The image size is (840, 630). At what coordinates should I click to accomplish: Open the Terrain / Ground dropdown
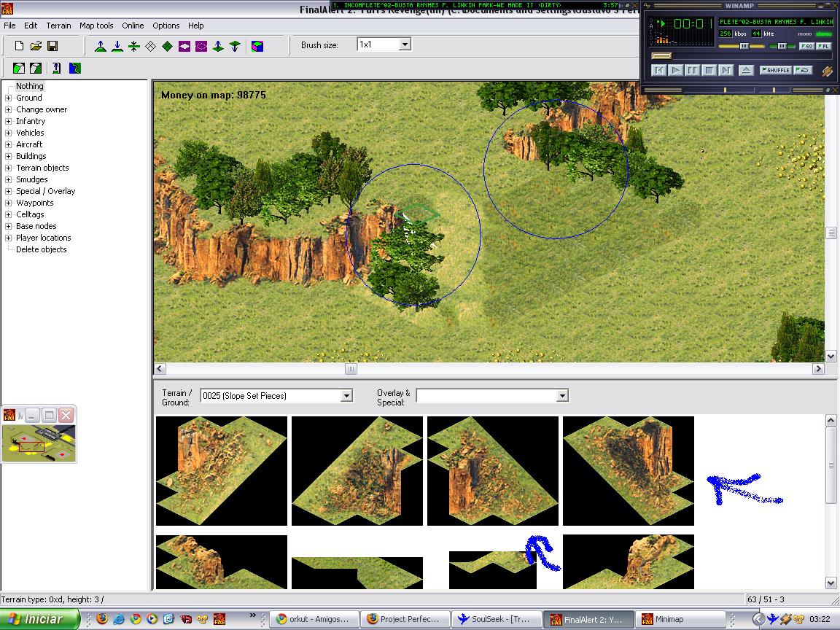[x=346, y=396]
